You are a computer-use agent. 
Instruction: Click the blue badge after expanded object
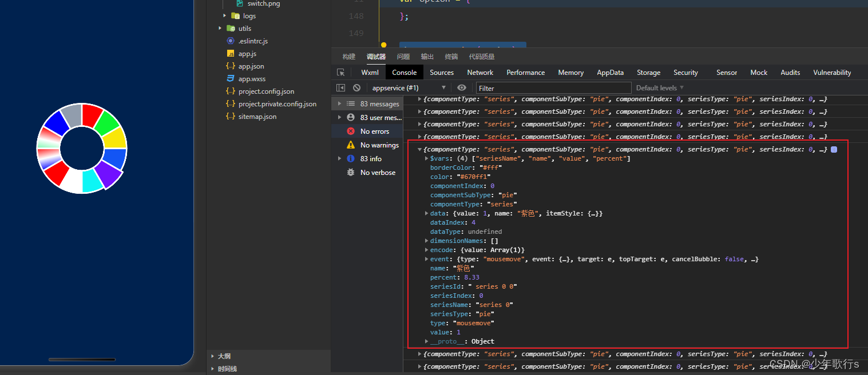[834, 149]
